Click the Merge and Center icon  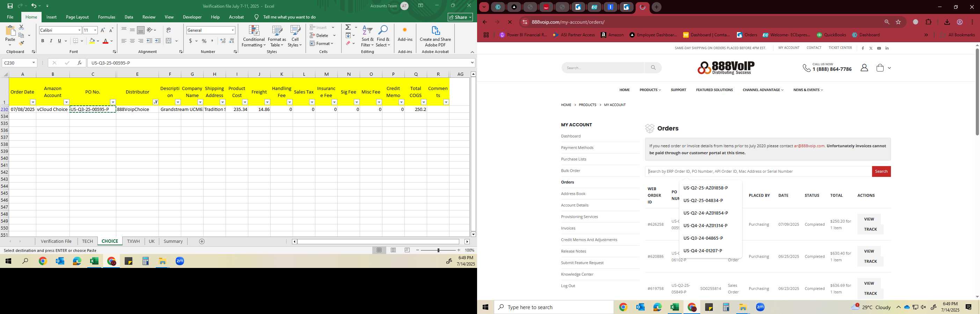tap(169, 41)
